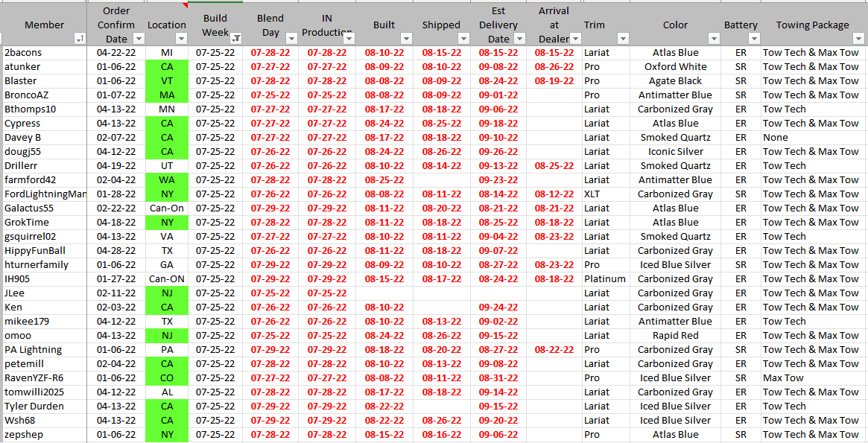This screenshot has height=443, width=868.
Task: Open the Blend Day filter dropdown
Action: tap(291, 39)
